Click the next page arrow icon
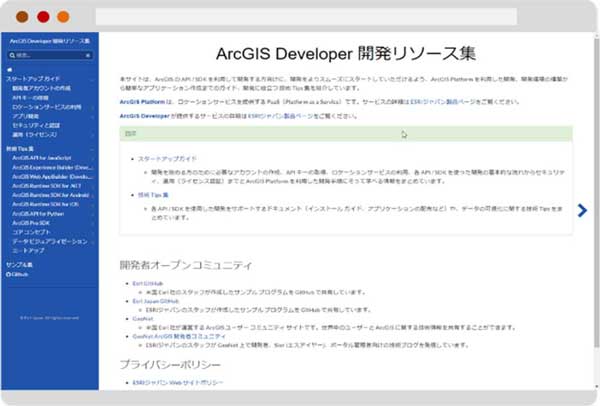Viewport: 600px width, 406px height. point(582,209)
